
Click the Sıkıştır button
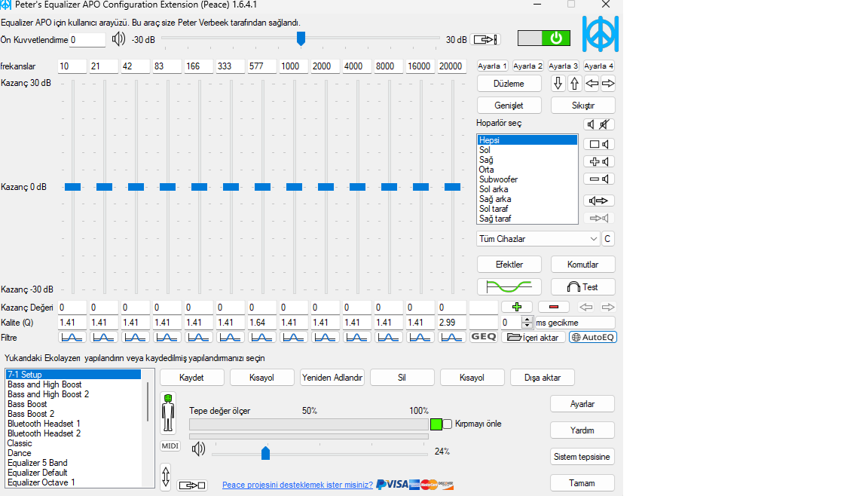(x=583, y=106)
